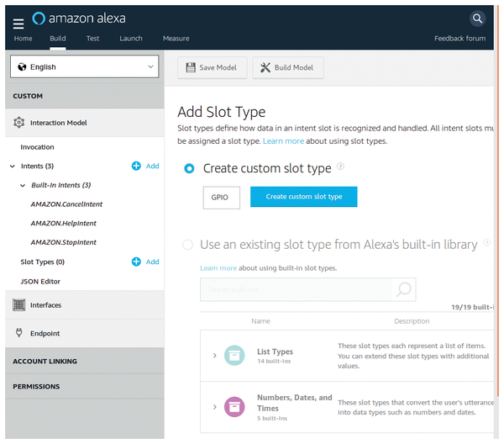Image resolution: width=504 pixels, height=444 pixels.
Task: Click the CUSTOM section header
Action: pyautogui.click(x=85, y=96)
